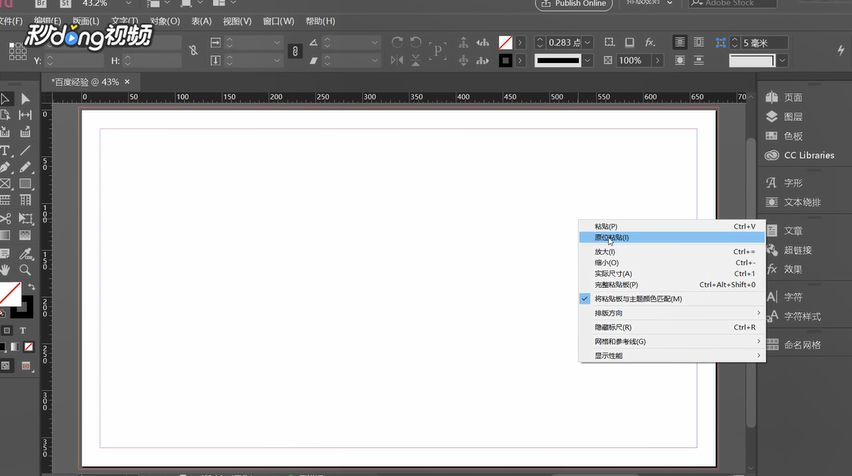Screen dimensions: 852x476
Task: Select the Pen tool
Action: (x=5, y=167)
